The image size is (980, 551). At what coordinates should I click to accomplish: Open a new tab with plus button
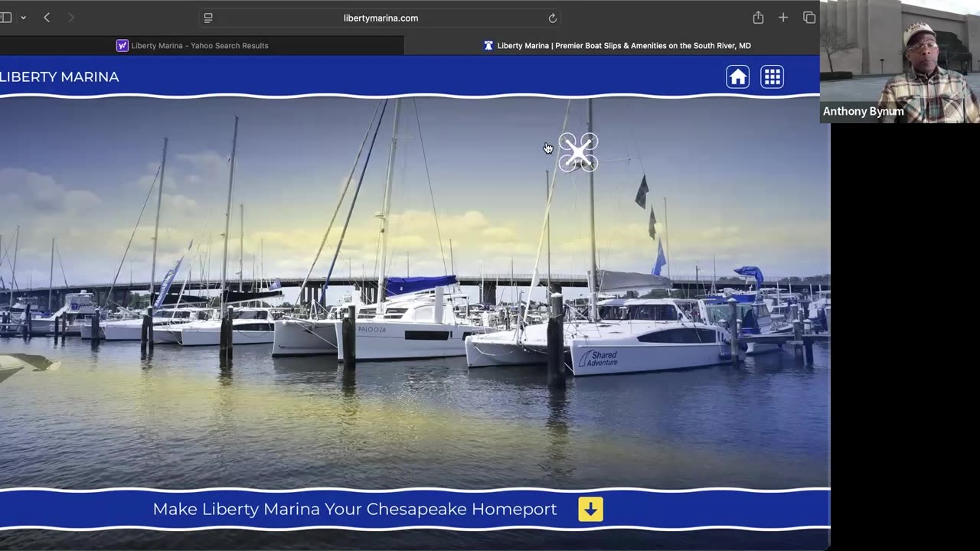(783, 18)
